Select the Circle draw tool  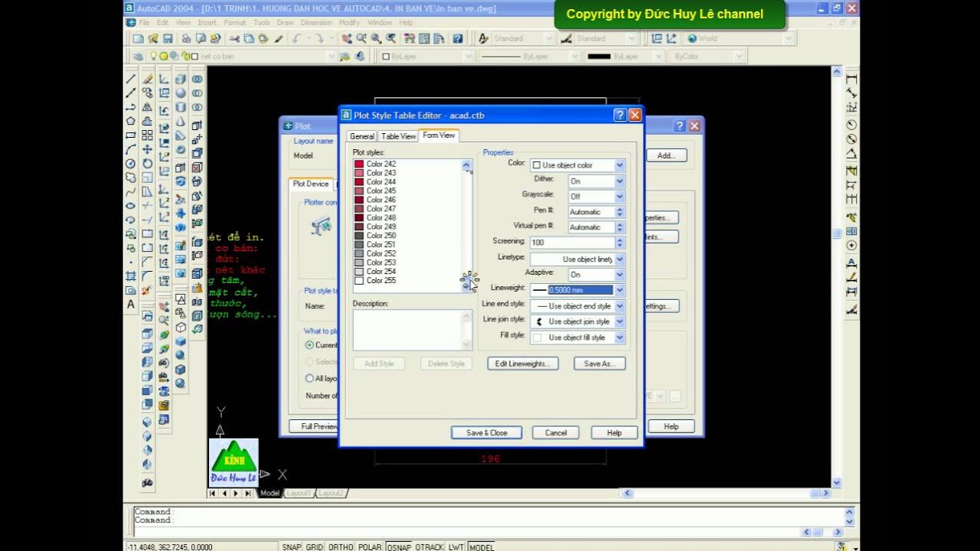(x=131, y=163)
